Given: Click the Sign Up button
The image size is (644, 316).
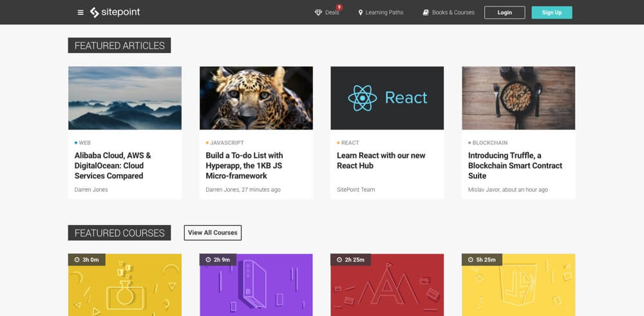Looking at the screenshot, I should [x=552, y=12].
